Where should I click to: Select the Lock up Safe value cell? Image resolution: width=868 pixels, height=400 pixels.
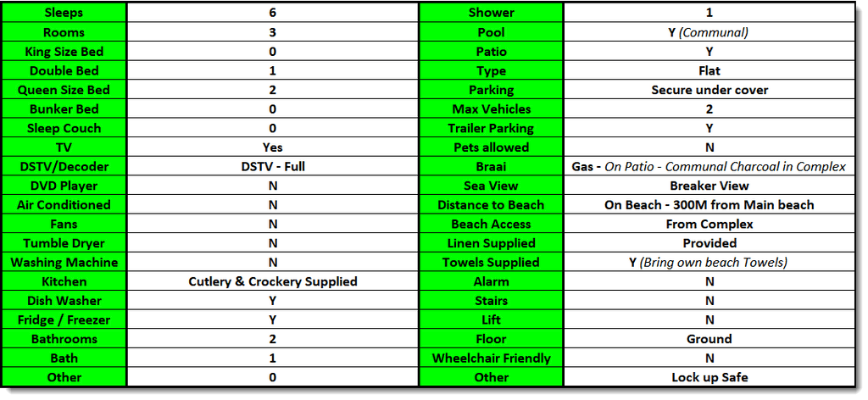click(x=709, y=377)
